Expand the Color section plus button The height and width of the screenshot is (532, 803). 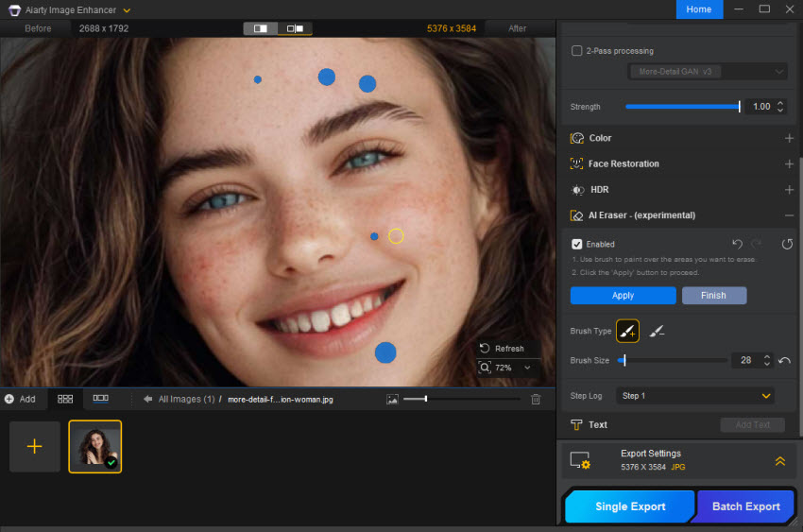tap(789, 138)
